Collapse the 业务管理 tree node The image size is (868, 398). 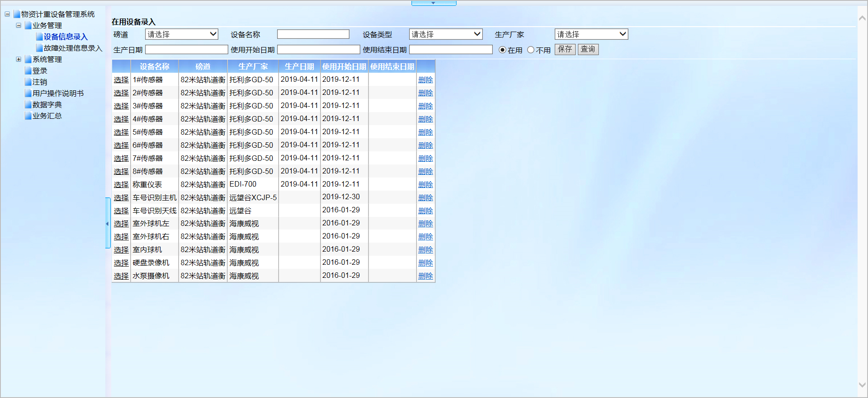pyautogui.click(x=19, y=25)
